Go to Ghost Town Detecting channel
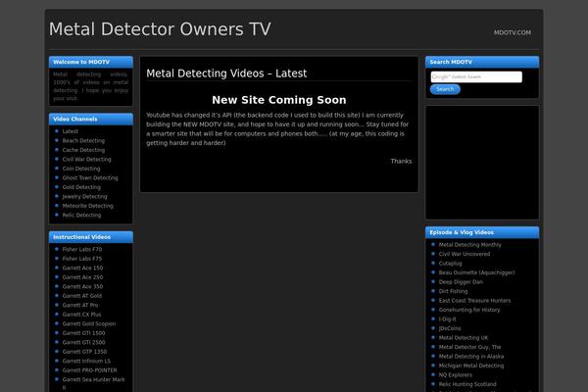This screenshot has width=588, height=392. (90, 177)
